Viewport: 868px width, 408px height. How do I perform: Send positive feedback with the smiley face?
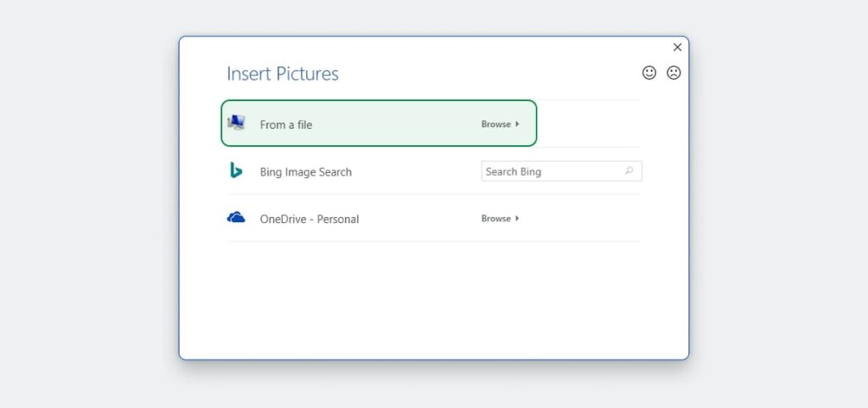click(649, 73)
